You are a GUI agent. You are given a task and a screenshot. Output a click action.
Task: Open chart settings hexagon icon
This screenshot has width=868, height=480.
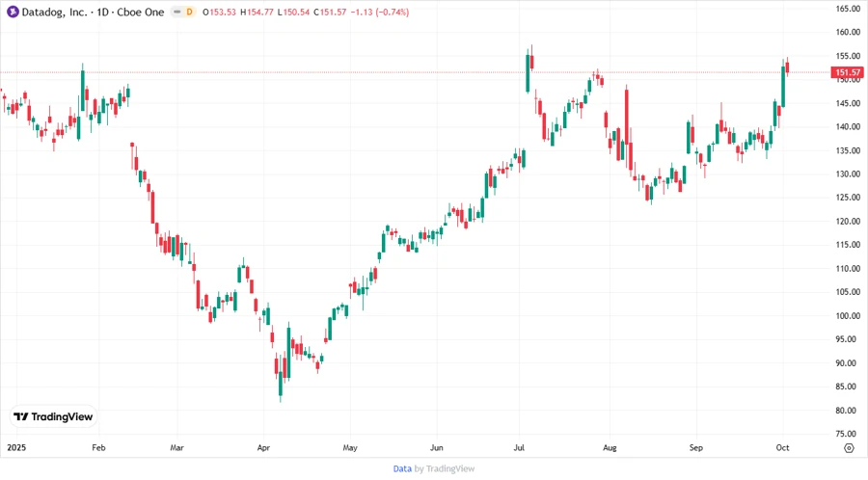point(848,447)
